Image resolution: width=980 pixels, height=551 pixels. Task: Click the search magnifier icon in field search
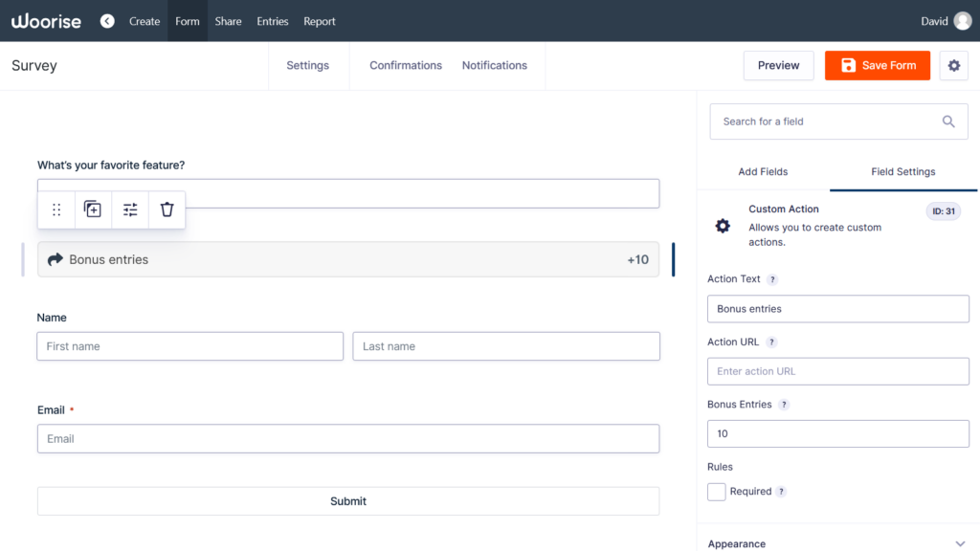948,121
